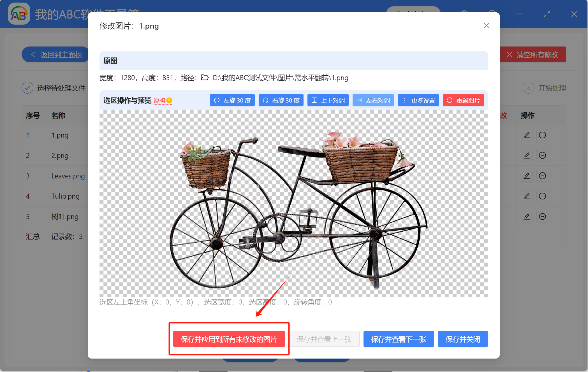Close the 修改图片 dialog with X
The width and height of the screenshot is (588, 372).
(x=486, y=26)
